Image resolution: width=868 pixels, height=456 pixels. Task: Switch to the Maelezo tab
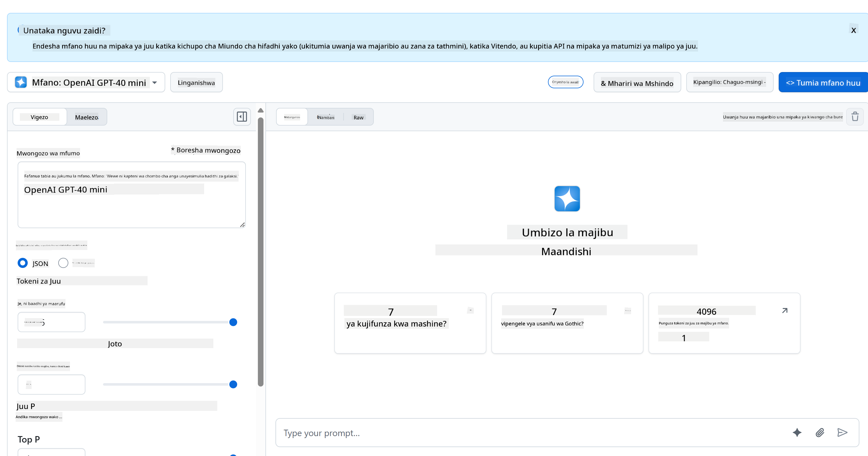(x=87, y=117)
